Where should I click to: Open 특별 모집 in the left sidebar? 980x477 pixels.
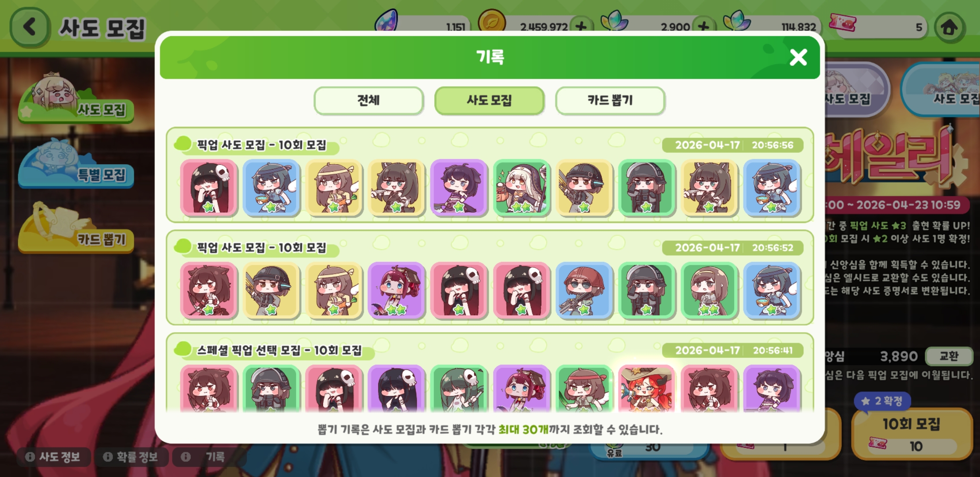coord(75,166)
